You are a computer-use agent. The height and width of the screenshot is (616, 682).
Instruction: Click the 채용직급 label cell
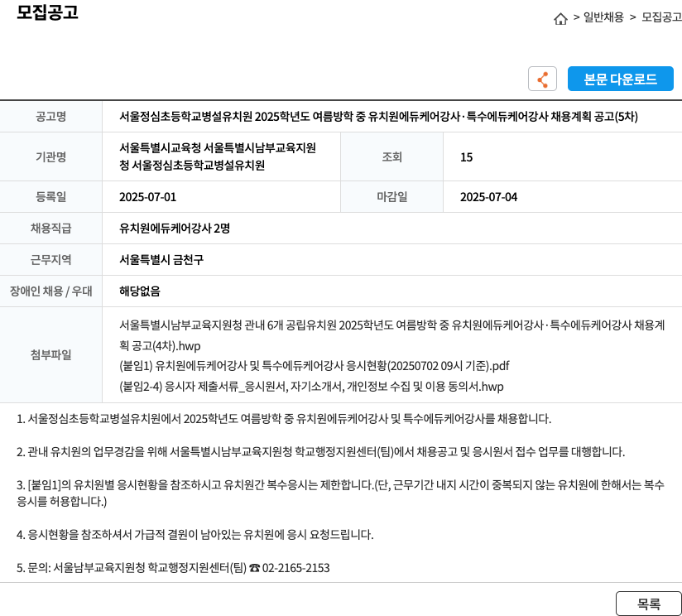(x=50, y=228)
